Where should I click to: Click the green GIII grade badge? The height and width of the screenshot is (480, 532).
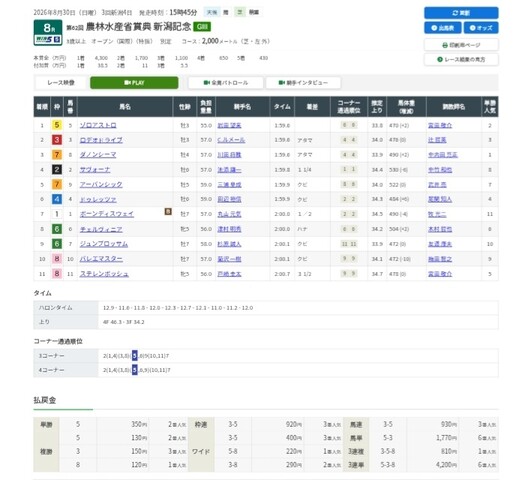click(x=202, y=27)
